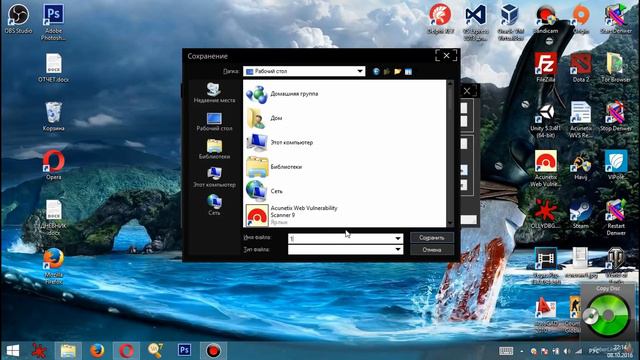Launch FileZilla from desktop
This screenshot has height=360, width=640.
546,67
